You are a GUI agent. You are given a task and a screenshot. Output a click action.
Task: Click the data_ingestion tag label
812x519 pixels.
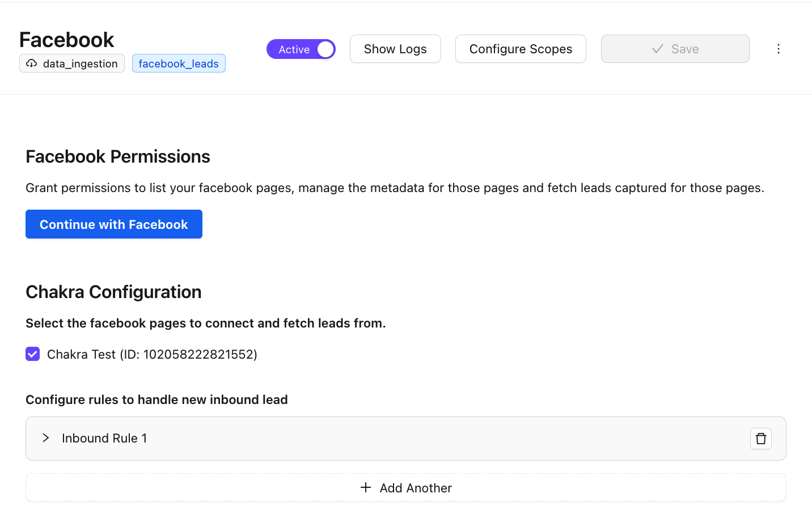[80, 63]
